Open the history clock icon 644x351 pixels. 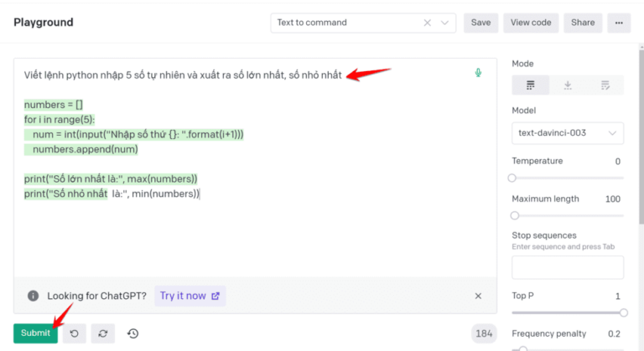pos(132,333)
